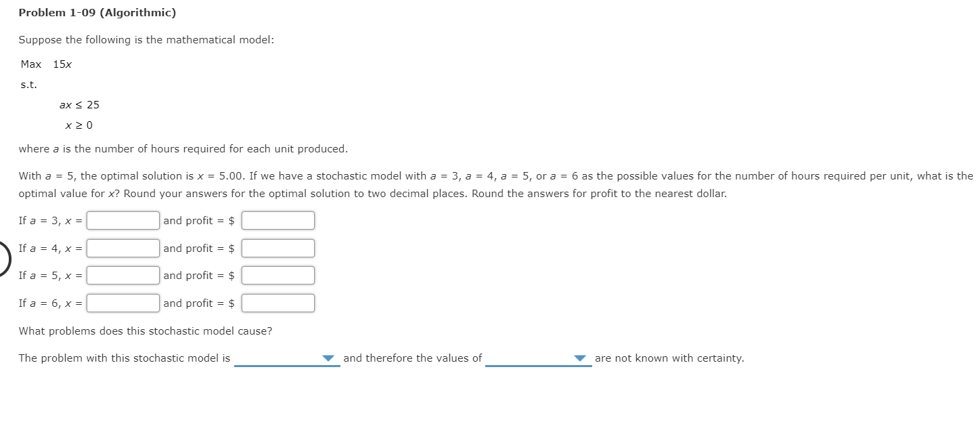Click the profit input field for a = 5
The width and height of the screenshot is (980, 424).
[x=277, y=275]
